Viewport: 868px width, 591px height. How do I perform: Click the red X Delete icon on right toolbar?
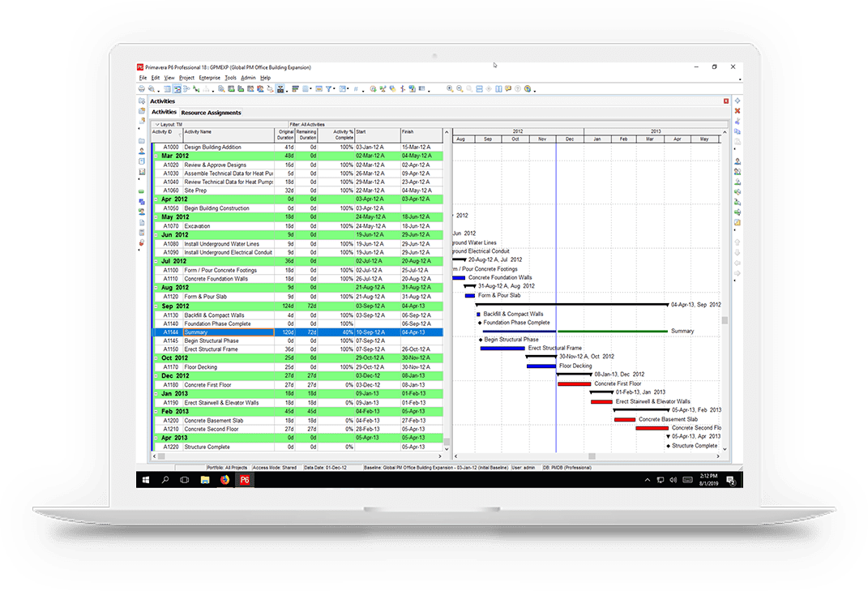[x=738, y=111]
